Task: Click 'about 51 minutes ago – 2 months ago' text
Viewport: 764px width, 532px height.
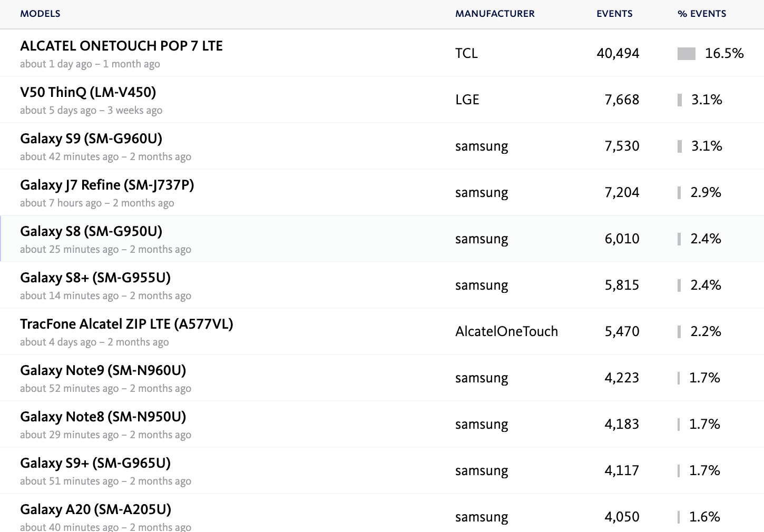Action: point(105,481)
